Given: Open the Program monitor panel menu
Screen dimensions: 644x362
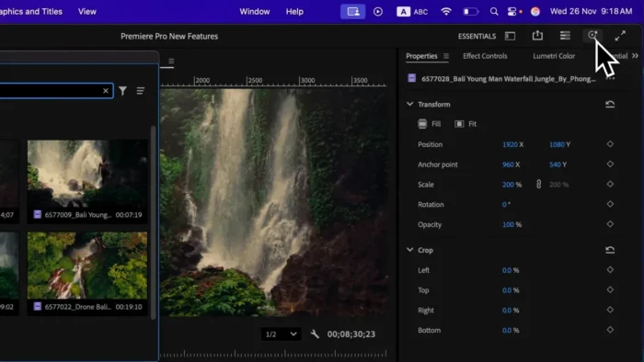Looking at the screenshot, I should (171, 61).
